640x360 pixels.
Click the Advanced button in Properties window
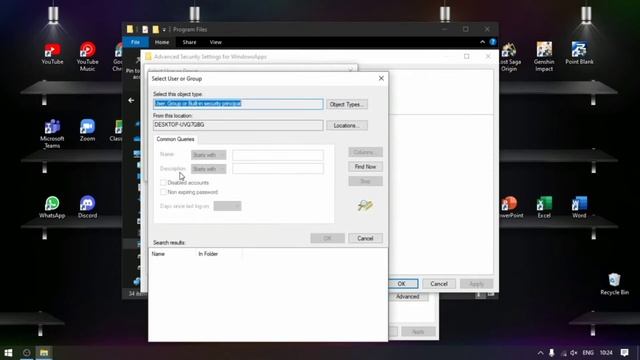pos(407,297)
